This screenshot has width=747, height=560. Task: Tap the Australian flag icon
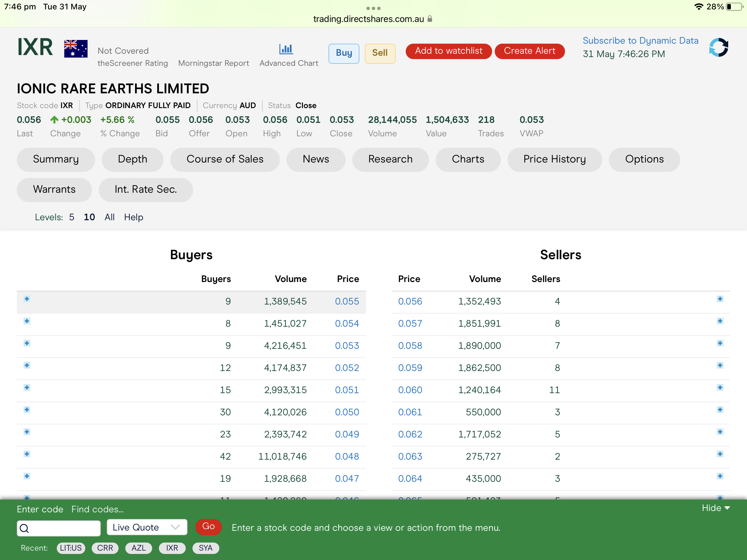tap(76, 49)
